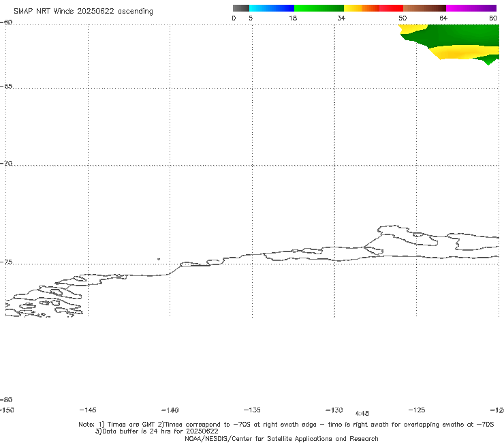Click the latitude label '-65'
Screen dimensions: 504x443
point(6,87)
